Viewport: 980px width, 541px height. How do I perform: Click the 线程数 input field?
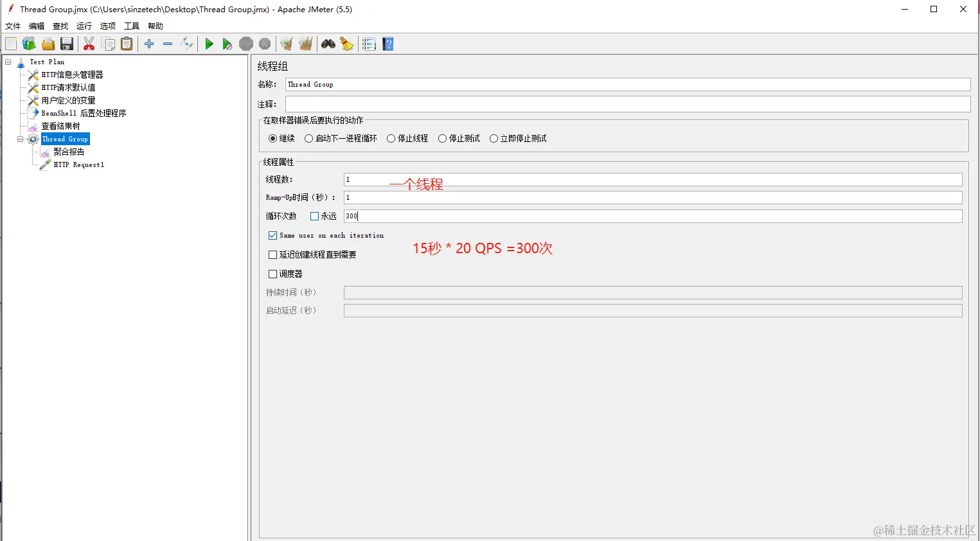coord(653,180)
